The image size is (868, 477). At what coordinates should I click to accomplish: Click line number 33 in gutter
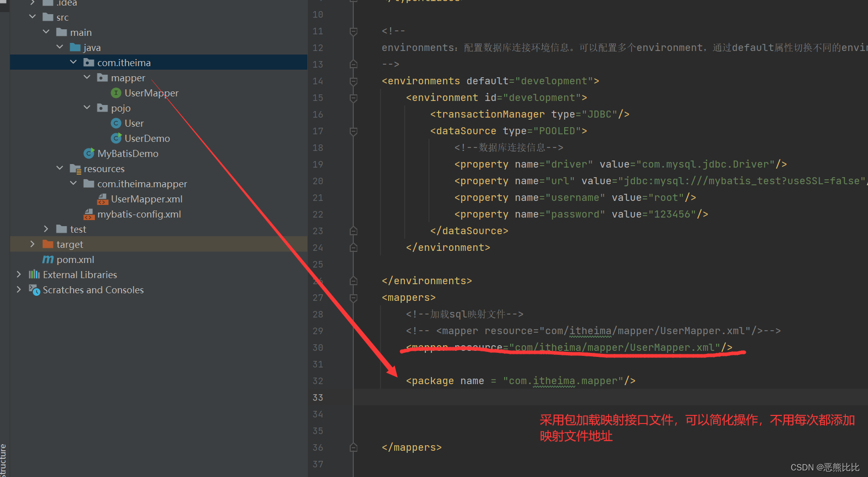318,398
